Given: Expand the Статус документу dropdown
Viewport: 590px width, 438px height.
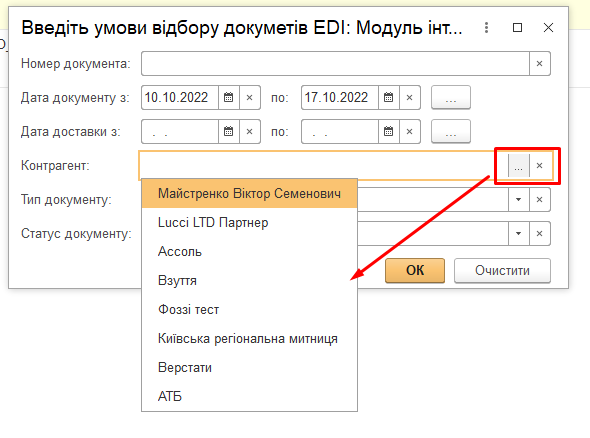Looking at the screenshot, I should pyautogui.click(x=519, y=233).
